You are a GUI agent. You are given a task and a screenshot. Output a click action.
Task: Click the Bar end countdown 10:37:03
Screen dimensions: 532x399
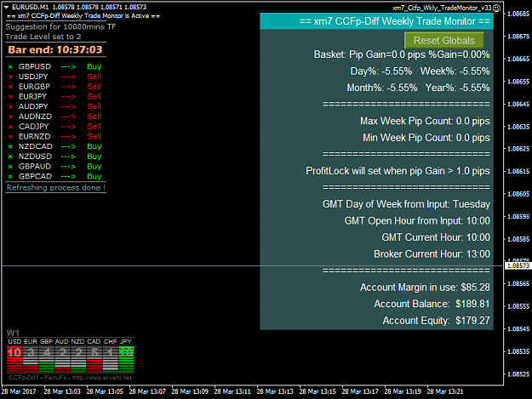55,50
